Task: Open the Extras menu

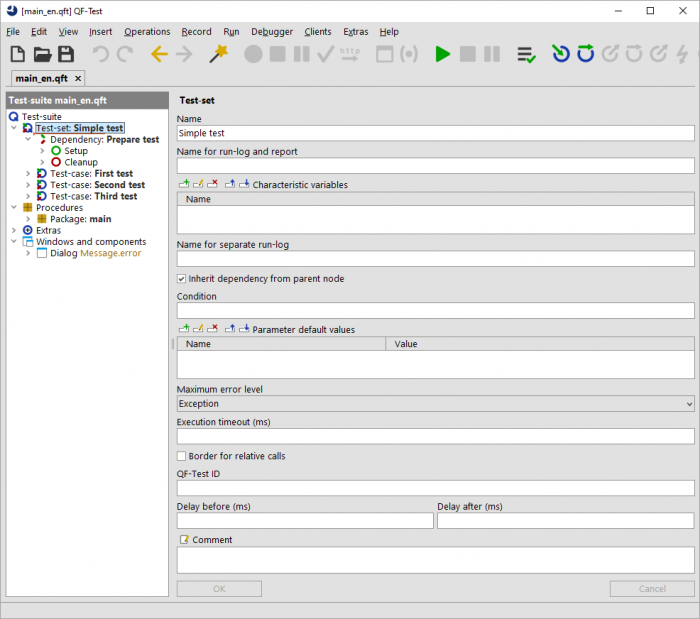Action: (356, 32)
